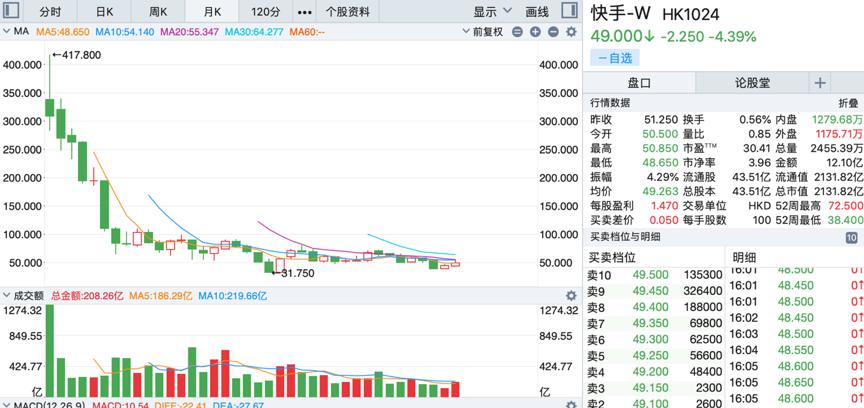The width and height of the screenshot is (864, 408).
Task: Click the MA5:48.650 indicator label
Action: click(x=63, y=32)
